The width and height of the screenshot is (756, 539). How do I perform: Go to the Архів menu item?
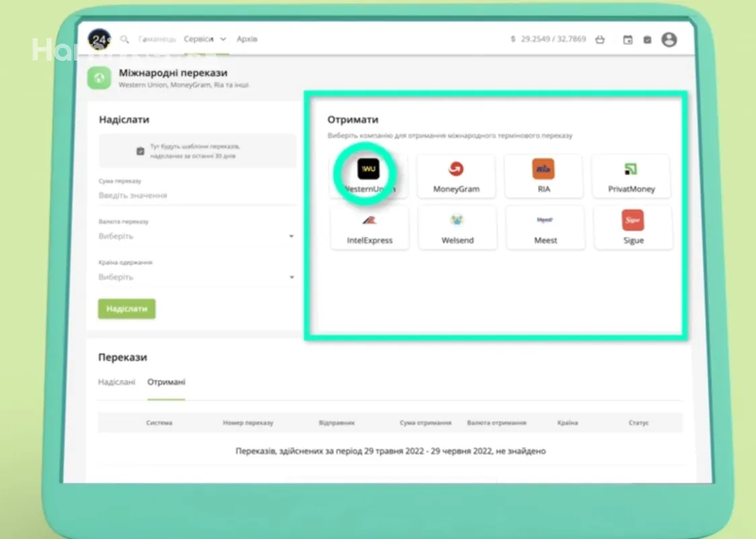pyautogui.click(x=247, y=40)
